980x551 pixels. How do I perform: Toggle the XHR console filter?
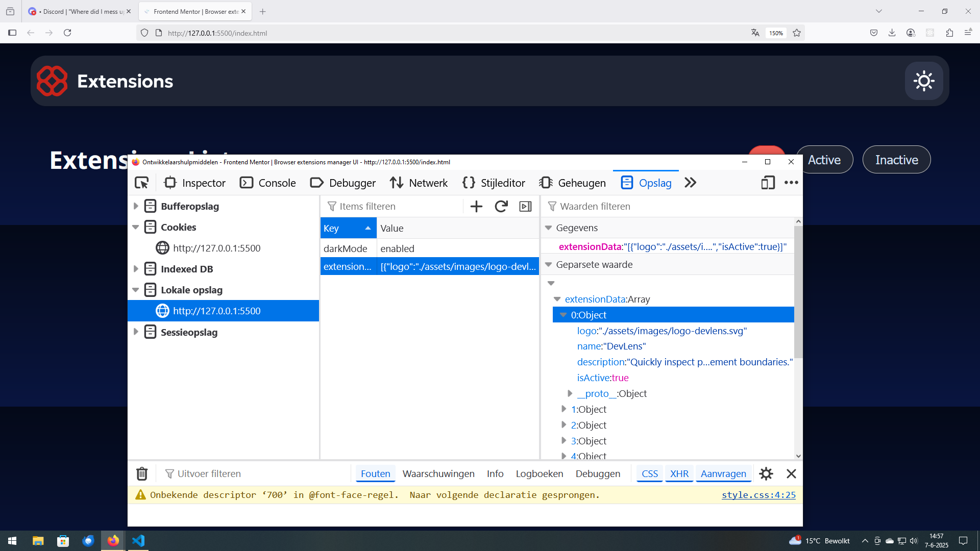pos(679,473)
